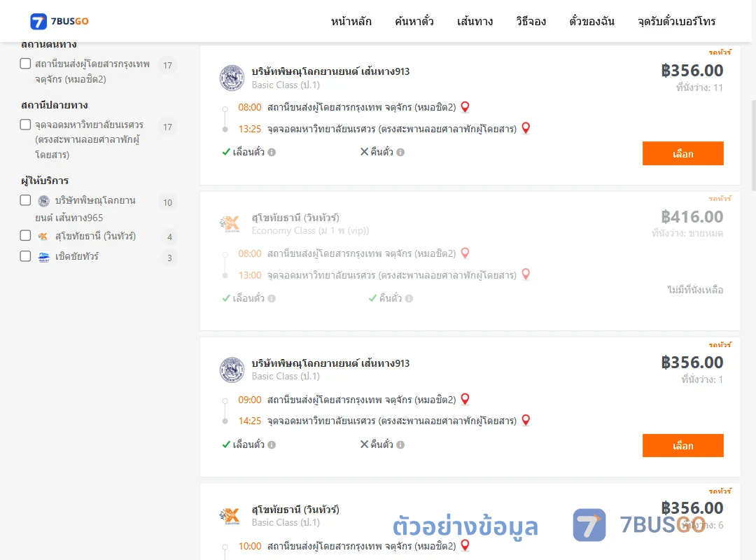Screen dimensions: 756x560
Task: Click the ผู้ให้บริการ filter heading
Action: (x=45, y=181)
